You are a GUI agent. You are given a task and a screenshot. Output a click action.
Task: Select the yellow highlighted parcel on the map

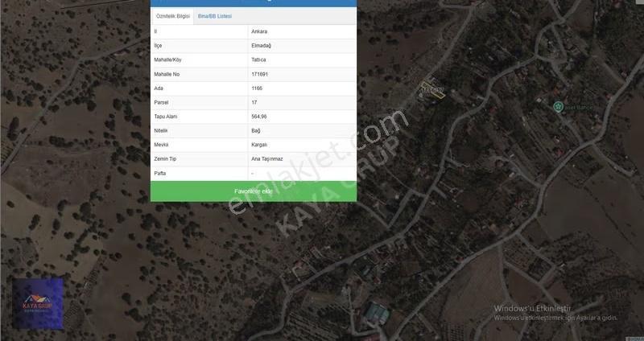point(432,90)
